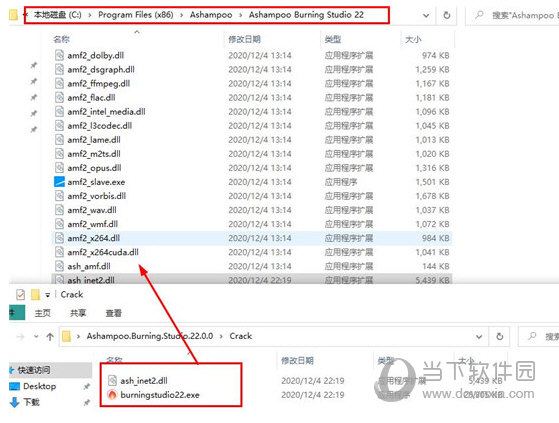Click size value 974 KB

click(x=436, y=55)
